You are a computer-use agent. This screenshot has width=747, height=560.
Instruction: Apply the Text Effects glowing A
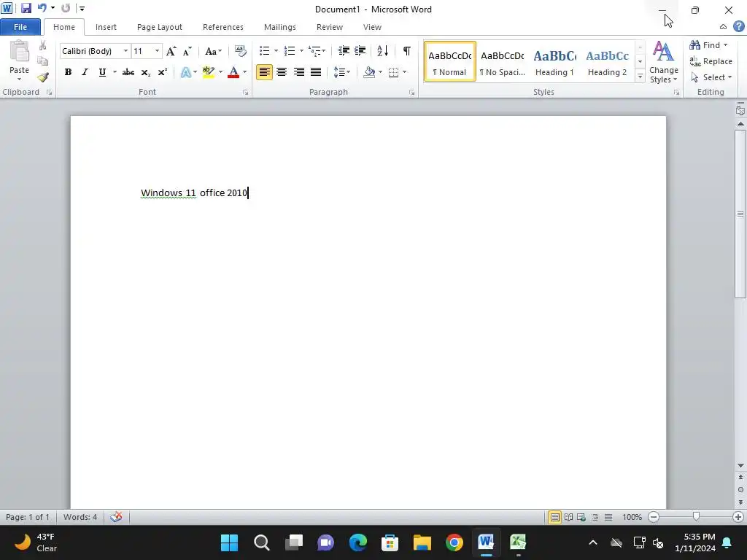[x=186, y=72]
